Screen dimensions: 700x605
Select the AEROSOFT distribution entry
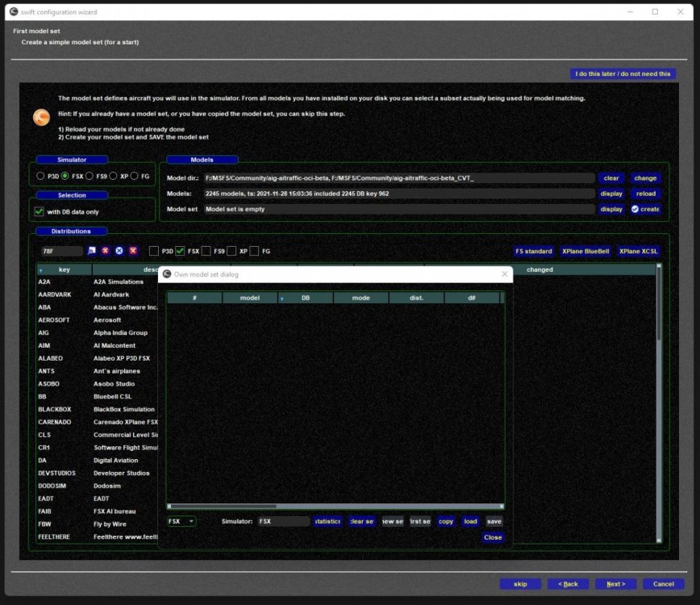(54, 319)
